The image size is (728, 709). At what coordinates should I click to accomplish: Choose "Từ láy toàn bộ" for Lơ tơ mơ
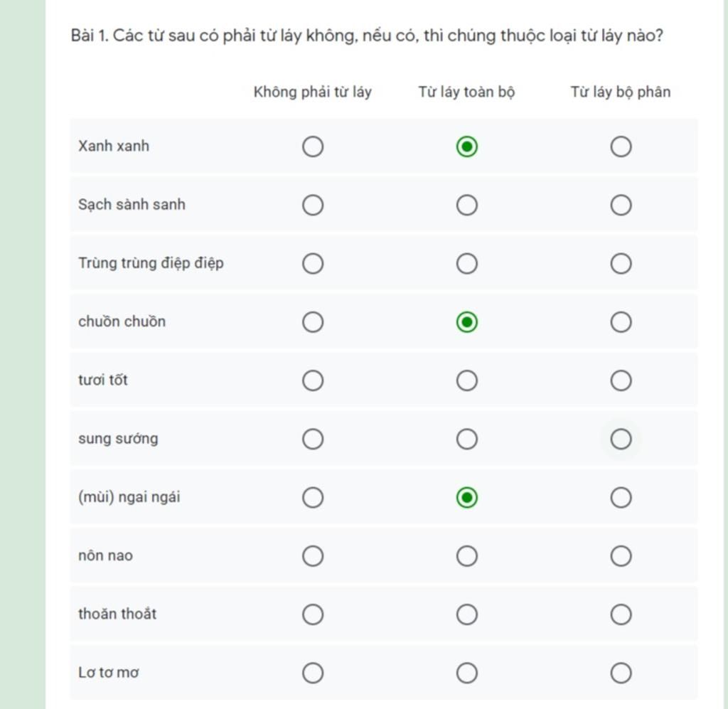466,673
